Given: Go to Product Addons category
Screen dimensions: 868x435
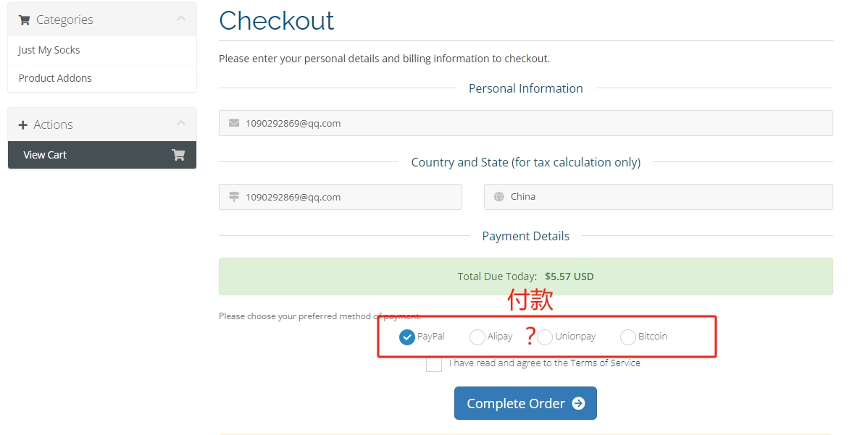Looking at the screenshot, I should click(55, 78).
